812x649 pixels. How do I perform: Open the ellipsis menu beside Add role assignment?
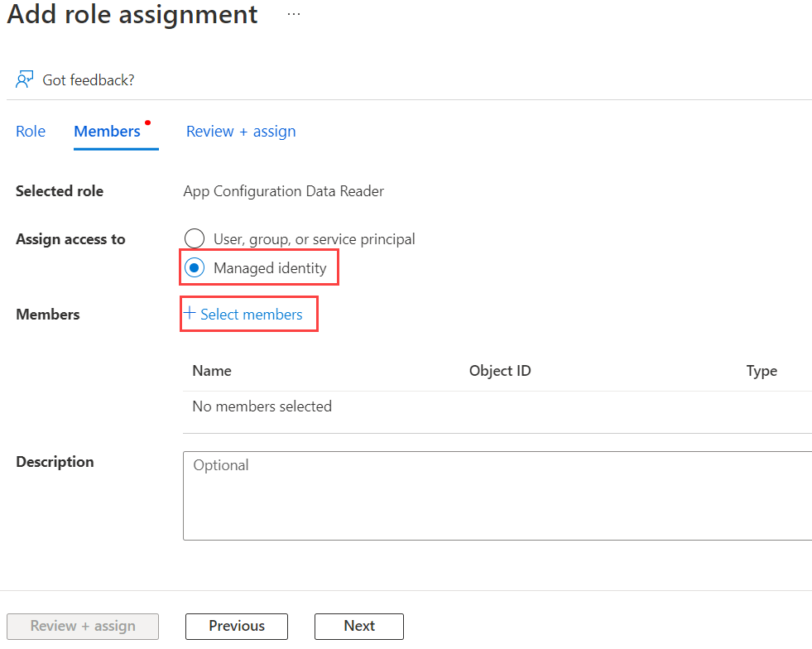293,13
